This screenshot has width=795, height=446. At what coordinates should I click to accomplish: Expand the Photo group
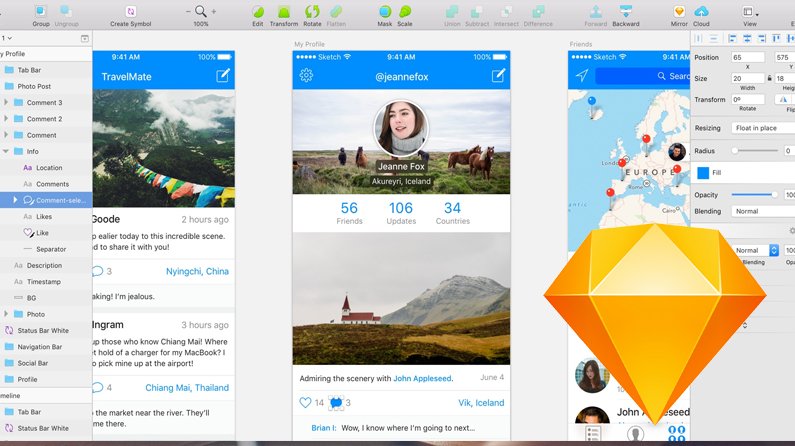6,314
